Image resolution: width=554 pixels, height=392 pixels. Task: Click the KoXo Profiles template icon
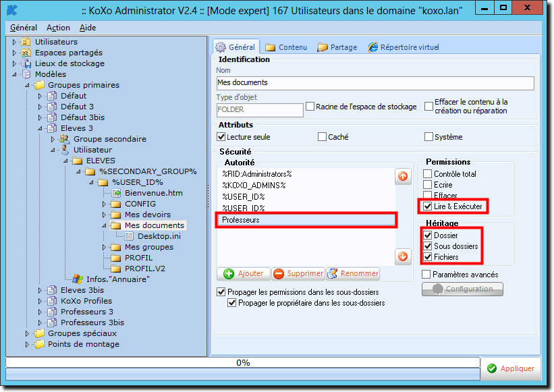point(52,301)
